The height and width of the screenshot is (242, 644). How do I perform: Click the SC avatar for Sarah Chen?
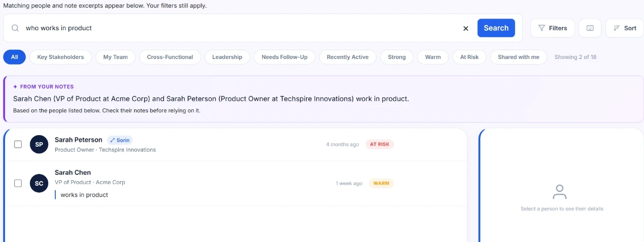[x=39, y=183]
